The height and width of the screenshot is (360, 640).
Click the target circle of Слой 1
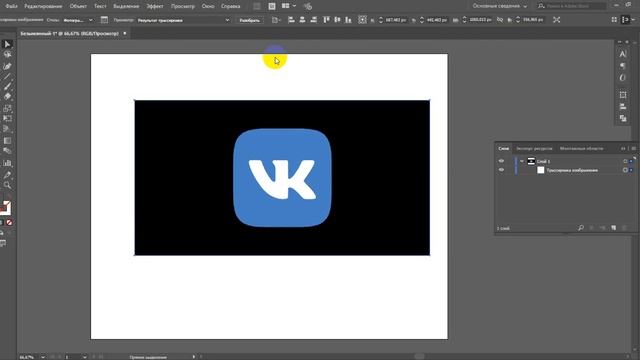click(625, 161)
